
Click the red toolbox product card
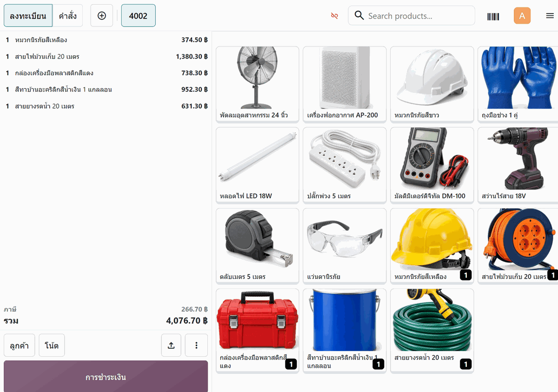click(x=257, y=331)
